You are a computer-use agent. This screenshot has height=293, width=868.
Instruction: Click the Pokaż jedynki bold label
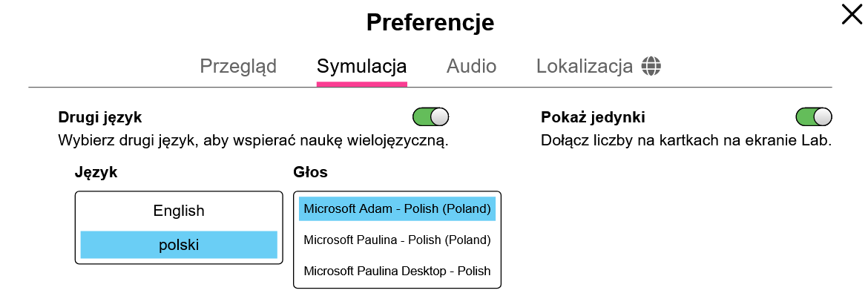[593, 117]
